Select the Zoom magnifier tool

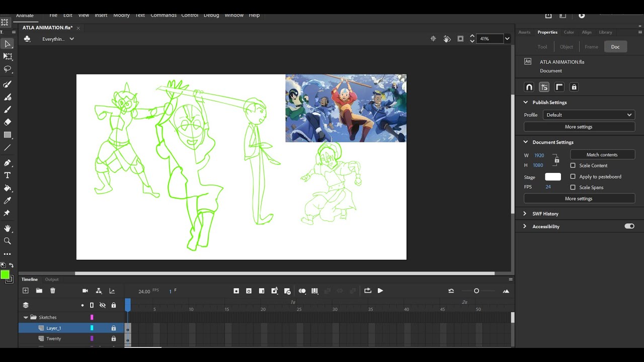tap(8, 241)
